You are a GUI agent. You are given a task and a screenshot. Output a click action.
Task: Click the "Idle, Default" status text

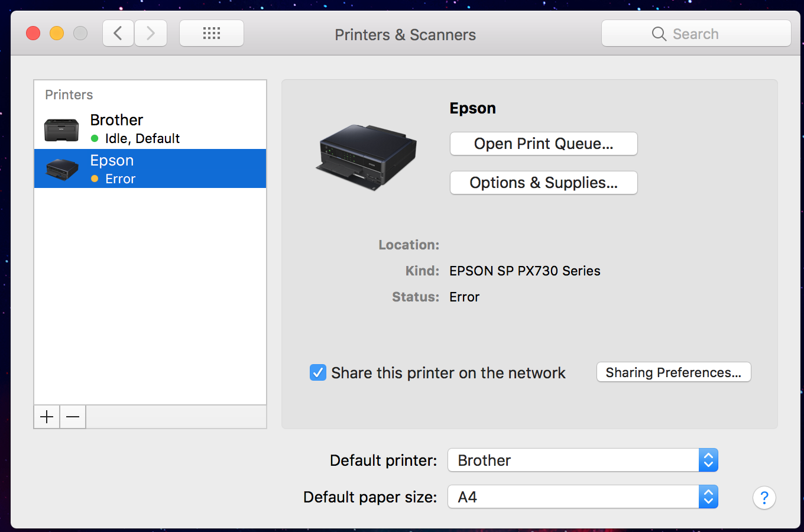tap(142, 138)
